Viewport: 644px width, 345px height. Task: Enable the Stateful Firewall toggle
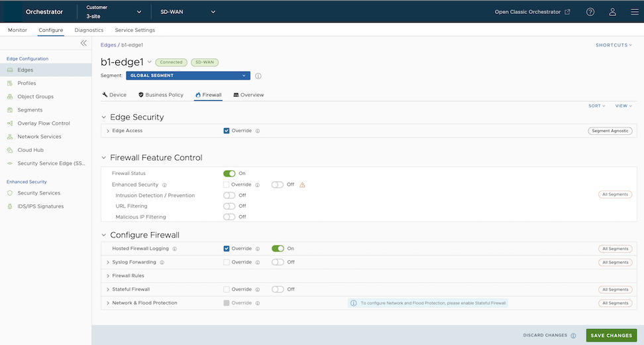point(278,289)
